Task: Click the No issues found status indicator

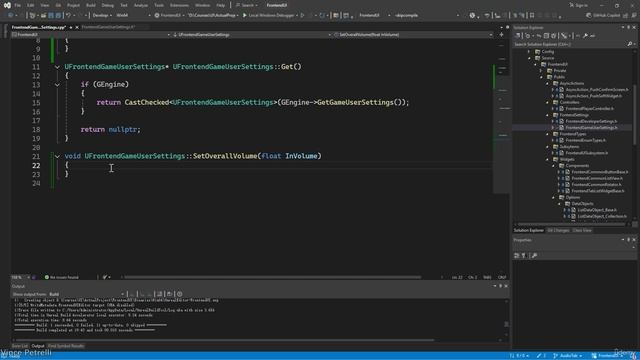Action: coord(61,277)
